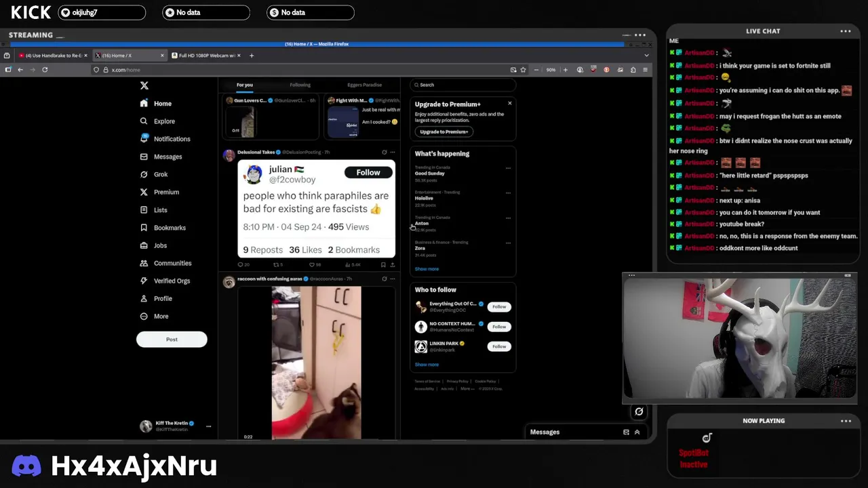Open the Firefox hamburger menu

645,70
